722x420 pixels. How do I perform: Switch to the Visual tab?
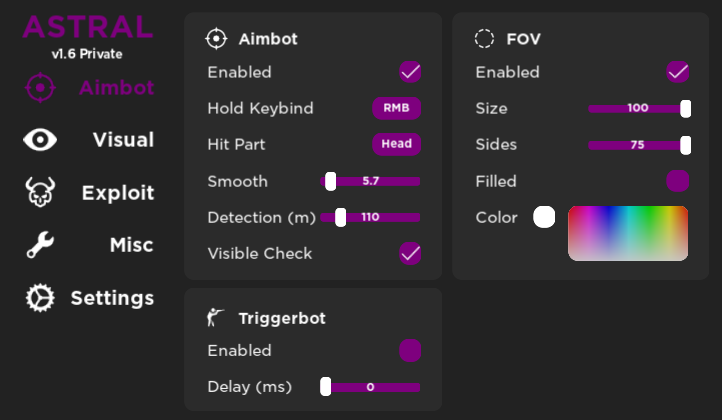click(x=122, y=140)
